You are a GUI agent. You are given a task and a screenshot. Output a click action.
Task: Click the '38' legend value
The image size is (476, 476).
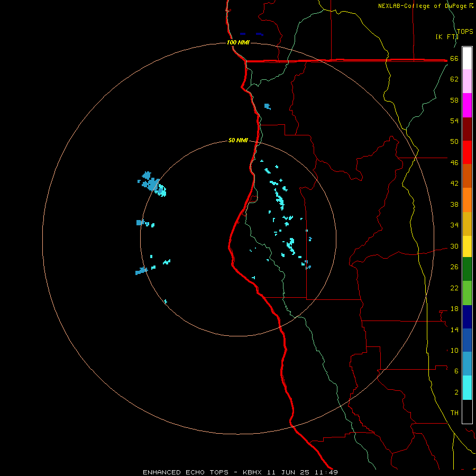[x=454, y=204]
